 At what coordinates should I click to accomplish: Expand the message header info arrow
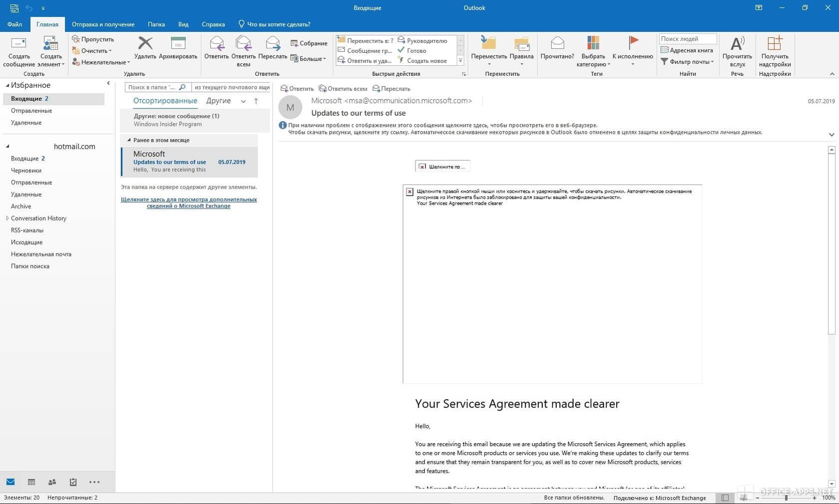832,134
